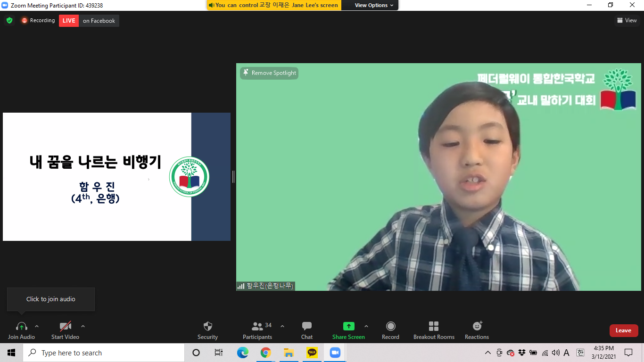Toggle the Record button
Viewport: 644px width, 362px height.
pyautogui.click(x=390, y=327)
